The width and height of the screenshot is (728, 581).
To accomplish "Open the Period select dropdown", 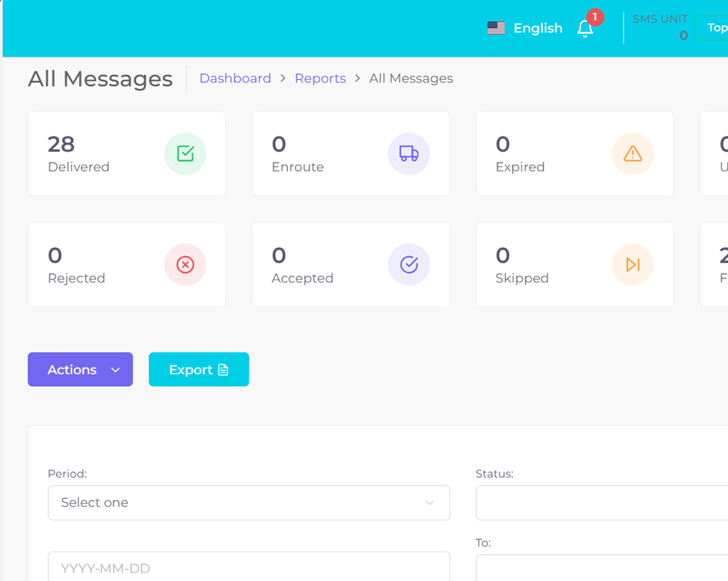I will point(248,503).
